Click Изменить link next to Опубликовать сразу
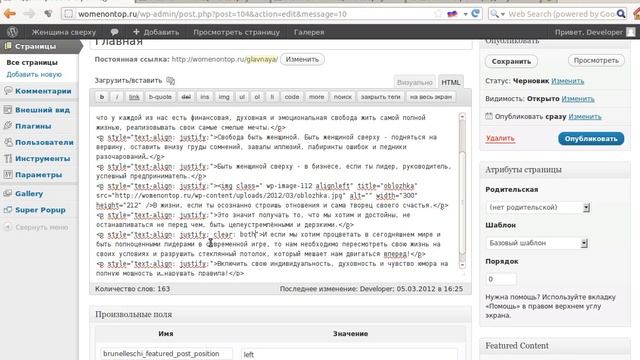Image resolution: width=640 pixels, height=360 pixels. (585, 116)
